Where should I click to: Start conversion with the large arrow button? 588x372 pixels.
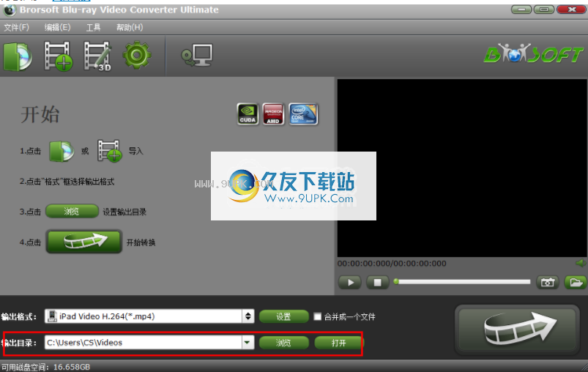(x=517, y=330)
